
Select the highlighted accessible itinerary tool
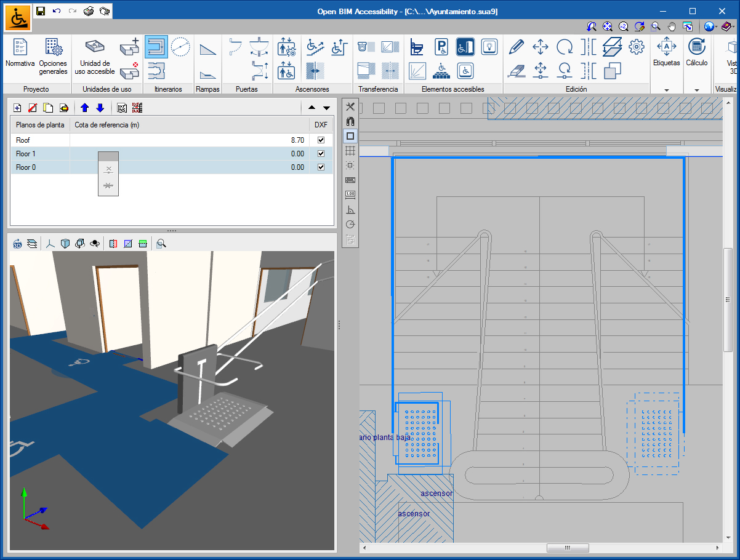click(156, 47)
